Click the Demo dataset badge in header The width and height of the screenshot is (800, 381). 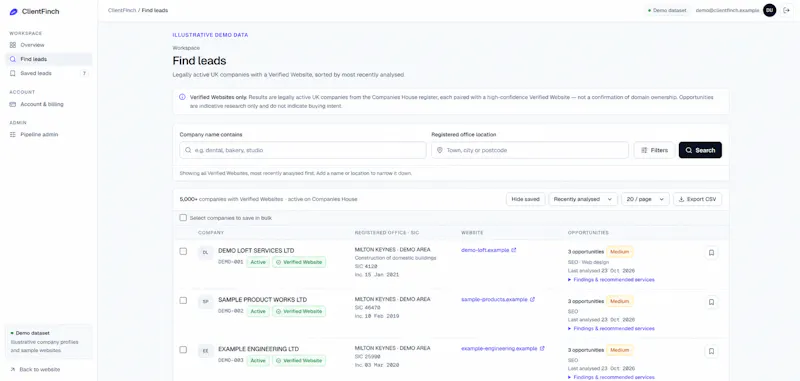click(x=667, y=10)
